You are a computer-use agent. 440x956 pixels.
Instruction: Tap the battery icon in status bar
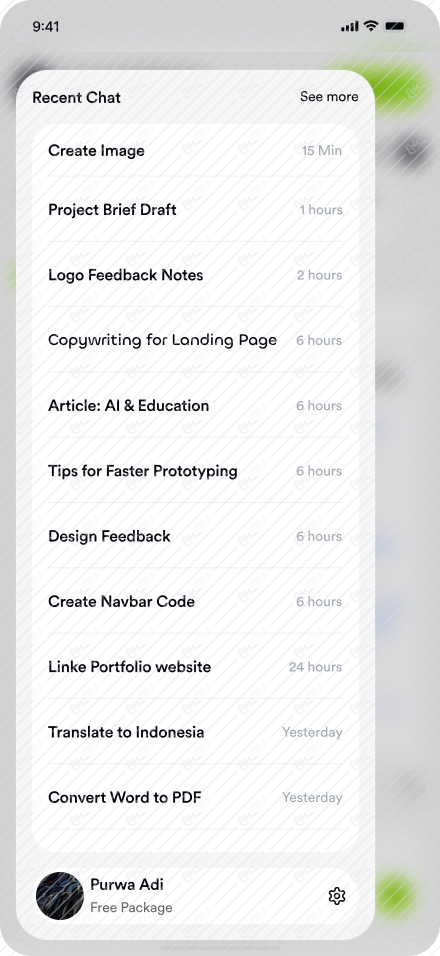[395, 26]
